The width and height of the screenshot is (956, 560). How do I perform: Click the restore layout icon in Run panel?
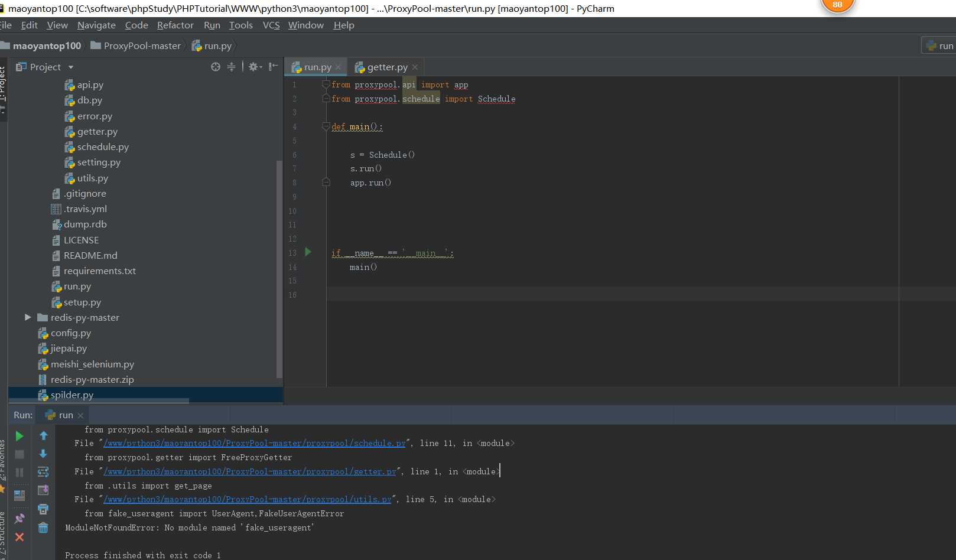(19, 495)
